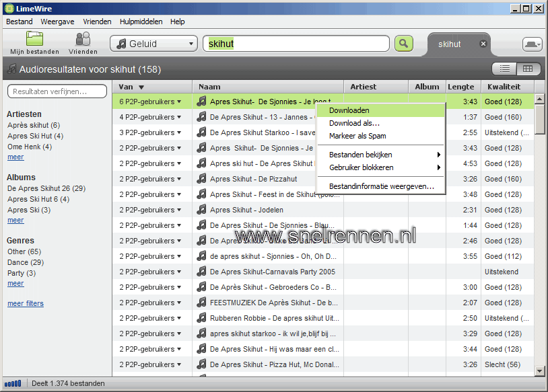
Task: Click the LimeWire logo in title bar
Action: [9, 8]
